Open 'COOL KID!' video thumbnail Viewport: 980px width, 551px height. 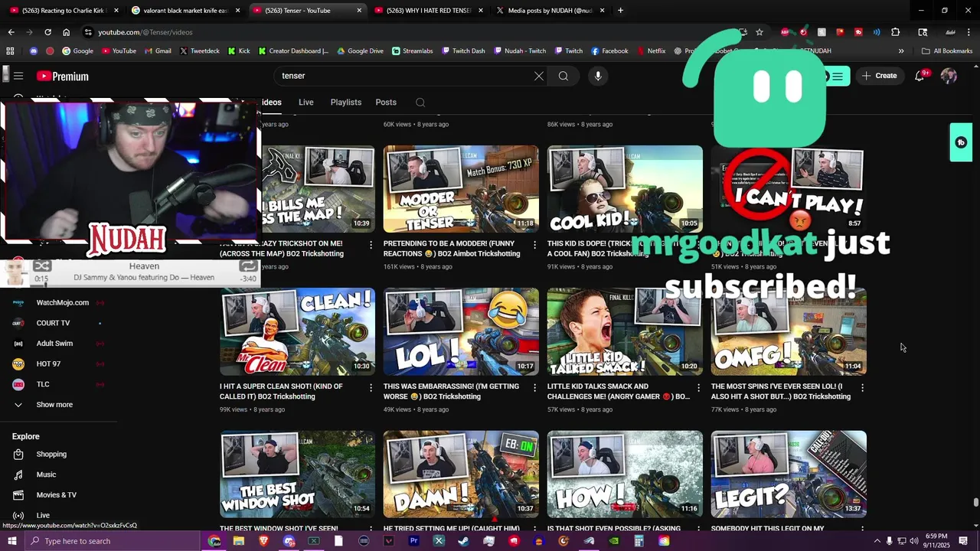[625, 189]
